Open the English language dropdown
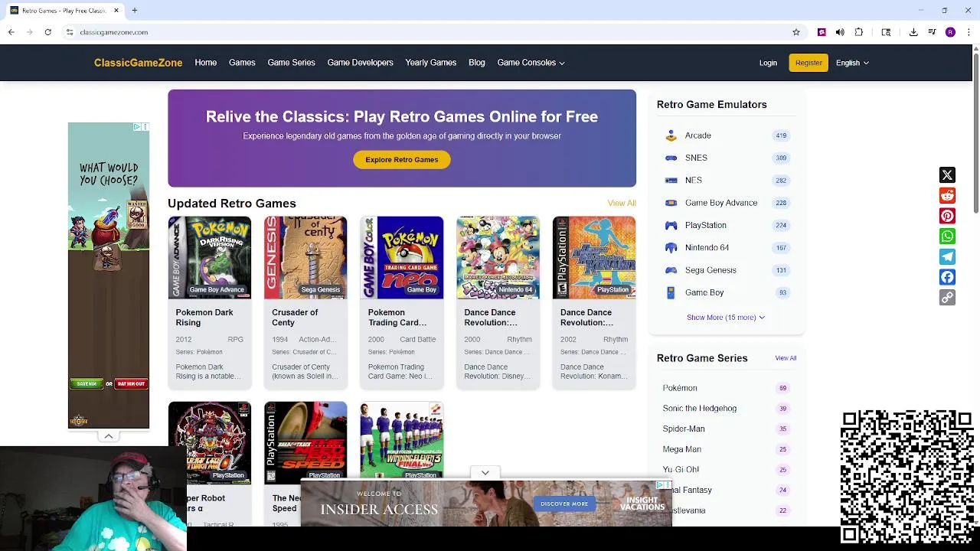The width and height of the screenshot is (980, 551). [852, 63]
